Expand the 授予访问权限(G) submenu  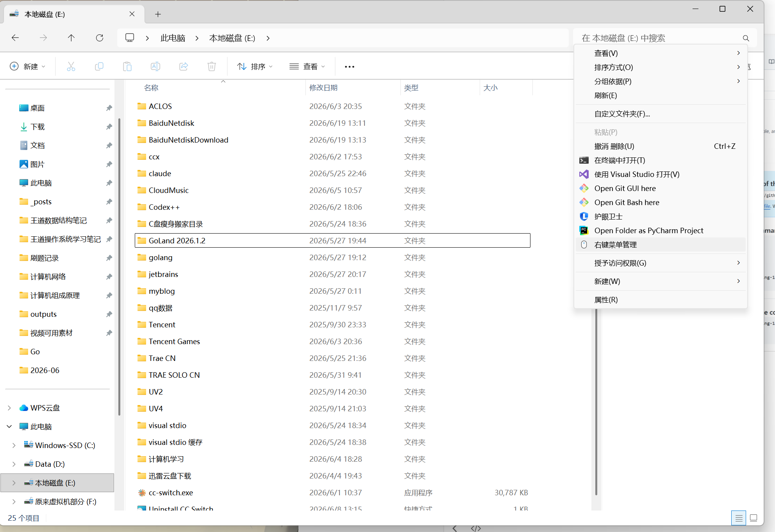coord(661,263)
